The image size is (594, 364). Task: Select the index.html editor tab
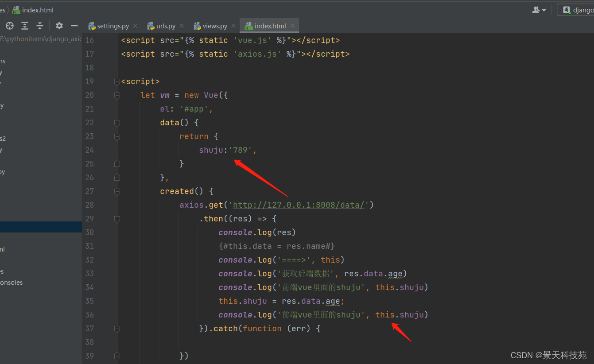[x=270, y=26]
